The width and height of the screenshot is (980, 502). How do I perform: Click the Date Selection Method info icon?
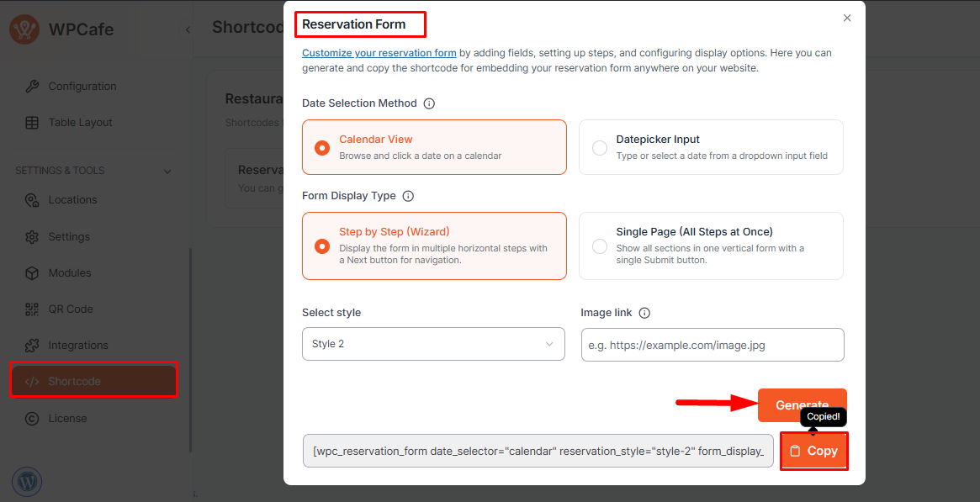tap(429, 103)
